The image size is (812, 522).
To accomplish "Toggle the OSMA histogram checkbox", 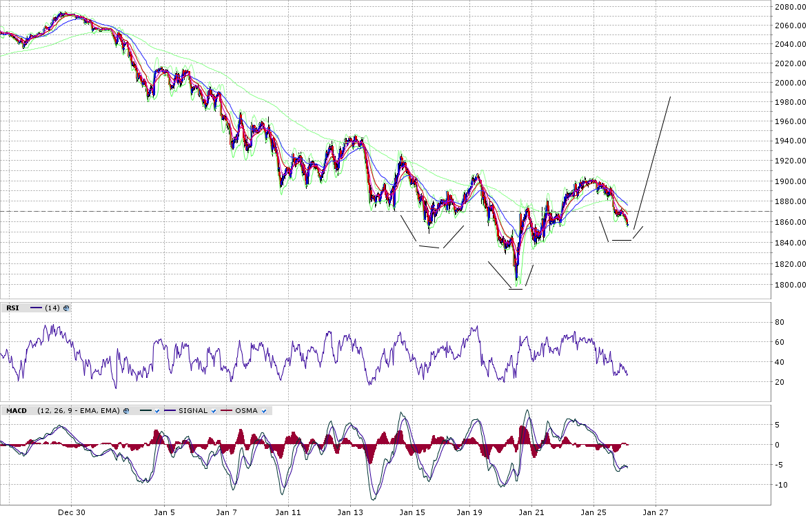I will [263, 411].
